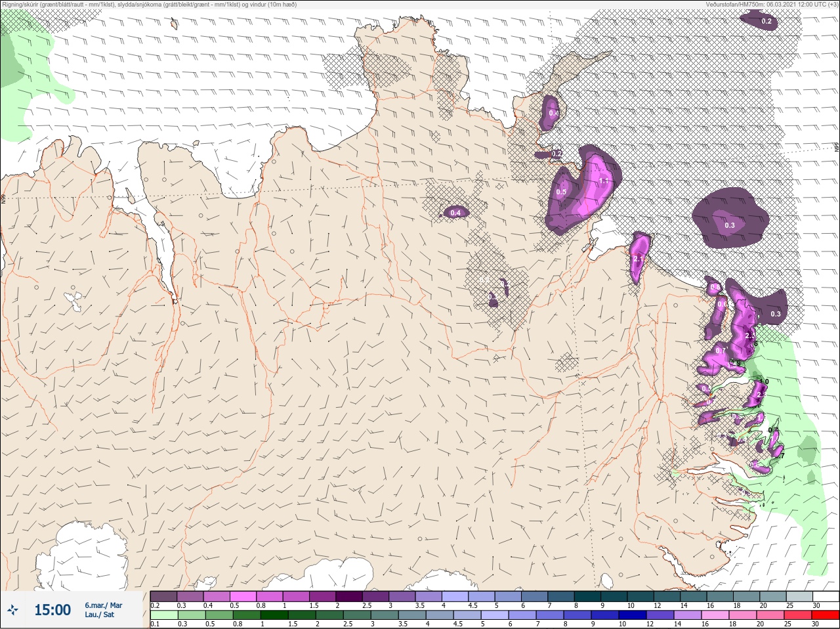Click the '14' label under the lower legend row
Screen dimensions: 840x629
tap(678, 624)
